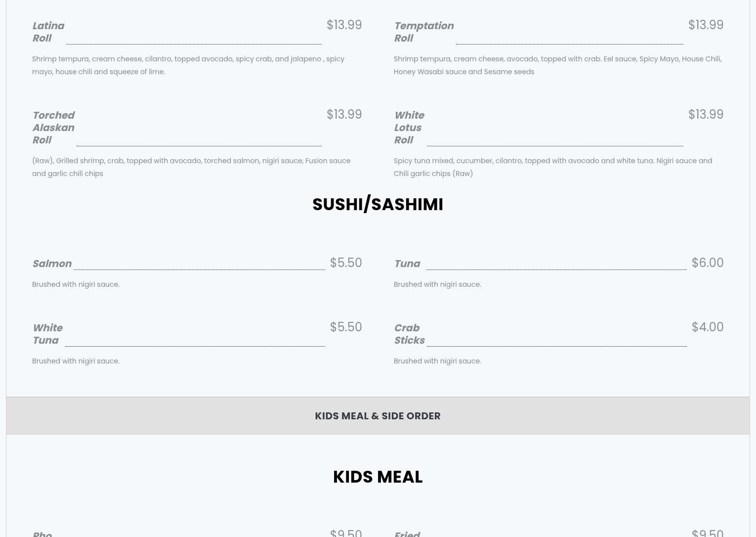Viewport: 756px width, 537px height.
Task: Click the $6.00 price for Tuna
Action: (707, 263)
